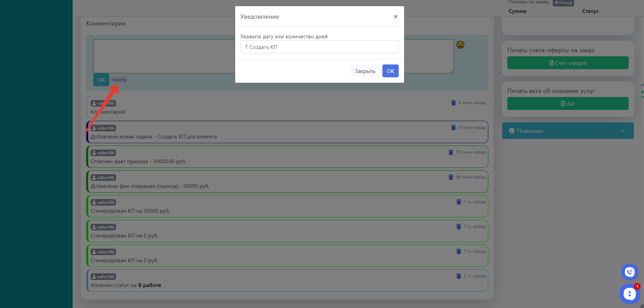Image resolution: width=644 pixels, height=308 pixels.
Task: Delete the 'Изменен статус на В работе' entry
Action: click(x=459, y=276)
